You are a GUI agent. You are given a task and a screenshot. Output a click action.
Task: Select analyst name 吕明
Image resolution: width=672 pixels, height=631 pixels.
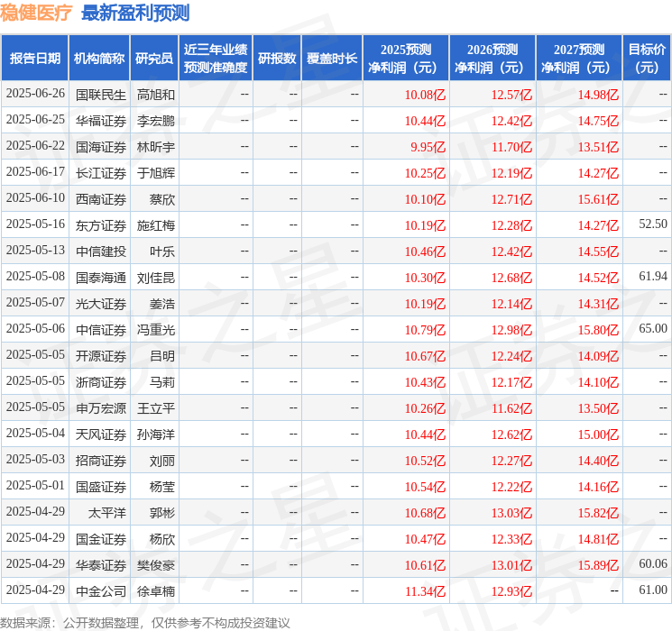click(x=162, y=356)
